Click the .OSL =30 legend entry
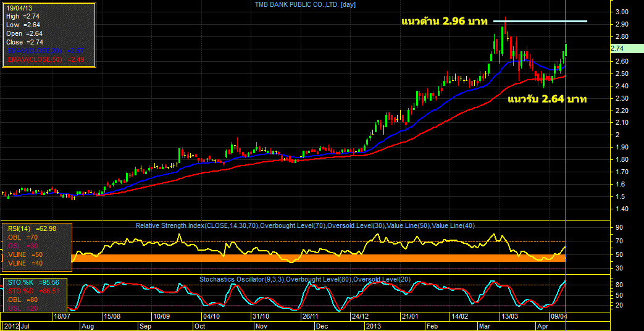Image resolution: width=644 pixels, height=331 pixels. pyautogui.click(x=21, y=246)
